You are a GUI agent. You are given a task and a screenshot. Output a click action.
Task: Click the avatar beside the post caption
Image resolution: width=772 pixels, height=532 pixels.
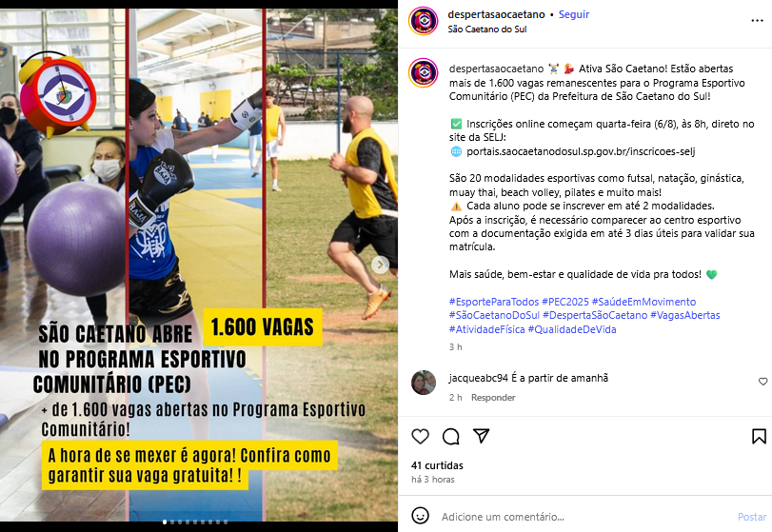coord(423,73)
